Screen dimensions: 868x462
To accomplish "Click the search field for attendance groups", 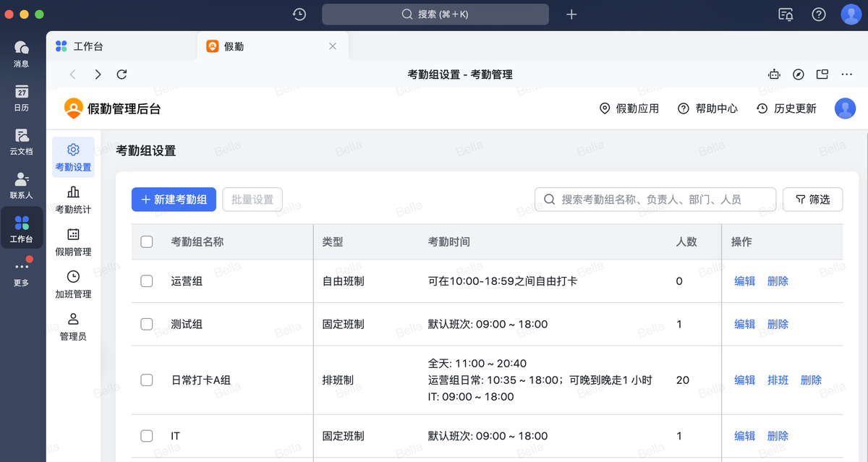I will tap(655, 199).
